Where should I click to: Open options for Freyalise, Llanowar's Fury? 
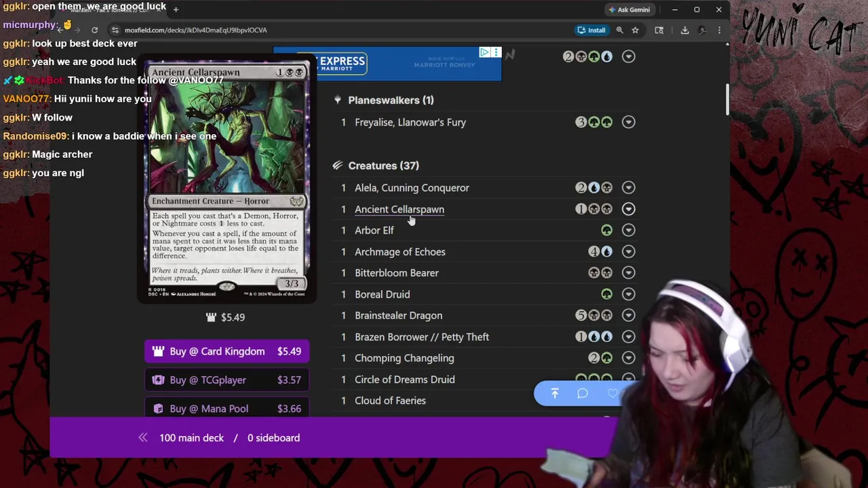click(x=629, y=122)
